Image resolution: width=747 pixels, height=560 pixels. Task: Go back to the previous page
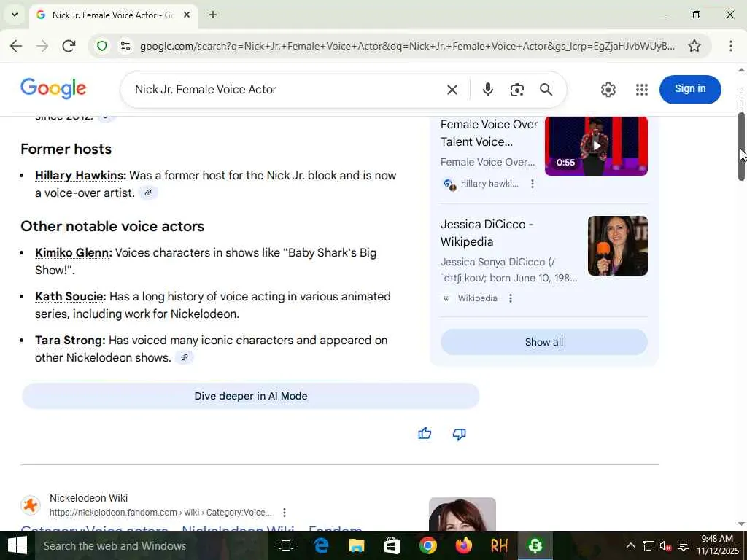pyautogui.click(x=16, y=46)
